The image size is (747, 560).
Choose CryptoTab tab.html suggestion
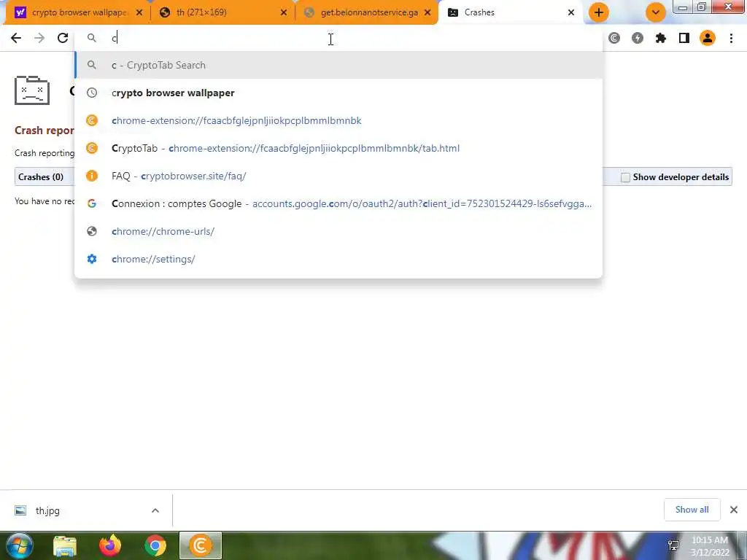click(338, 148)
